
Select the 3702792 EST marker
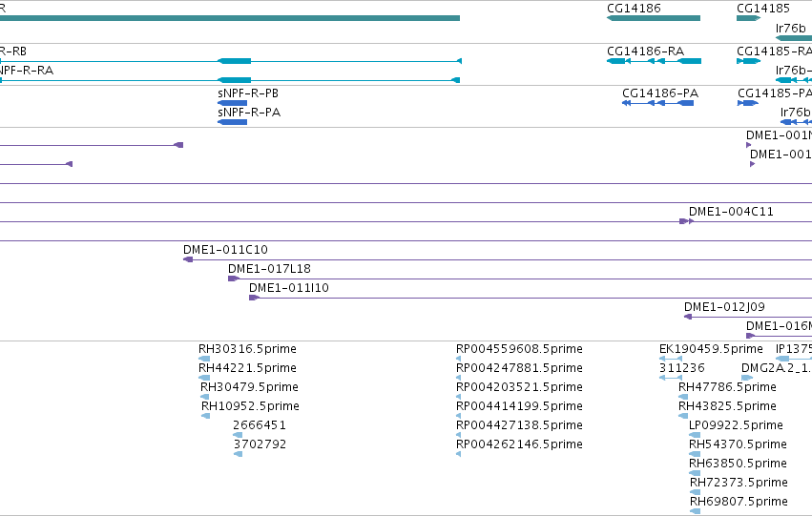(x=238, y=454)
